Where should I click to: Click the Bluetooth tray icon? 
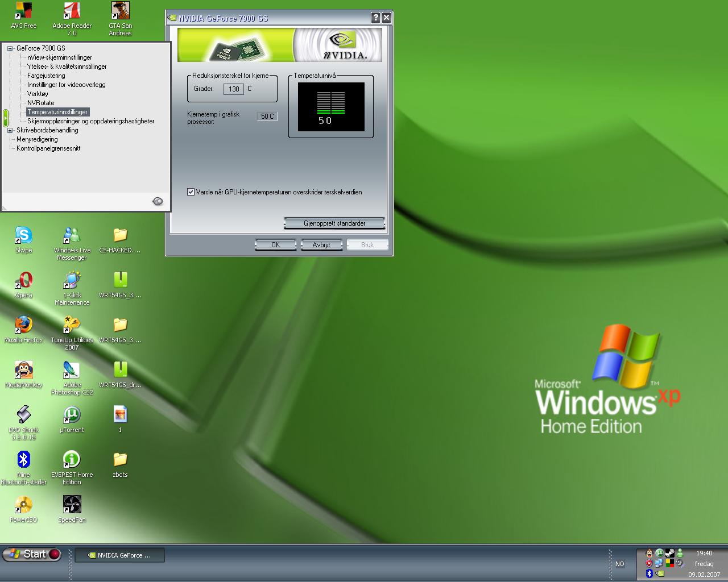click(x=650, y=573)
